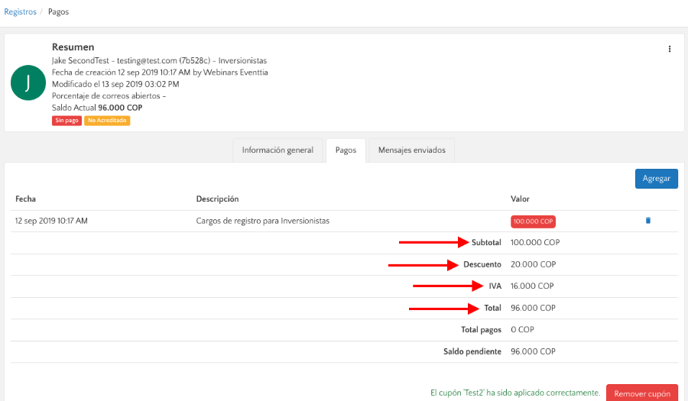Screen dimensions: 688x401
Task: Click the payment date 12 sep 2019
Action: pyautogui.click(x=51, y=220)
